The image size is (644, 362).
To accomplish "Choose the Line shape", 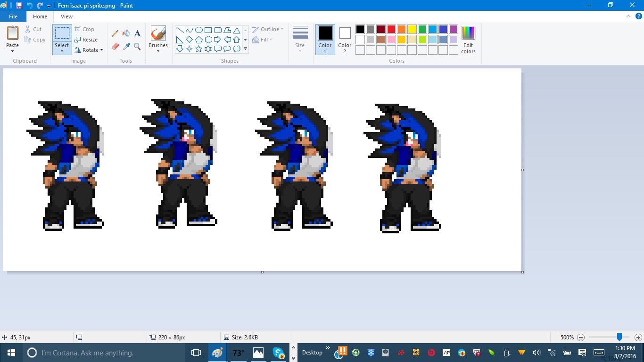I will pos(180,30).
